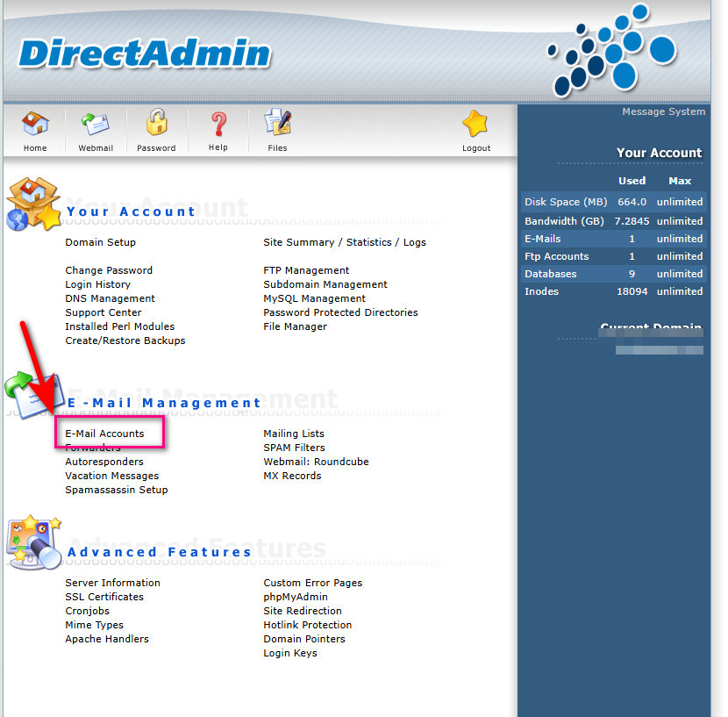Click the Advanced Features binoculars icon
Screen dimensions: 728x717
pos(32,542)
